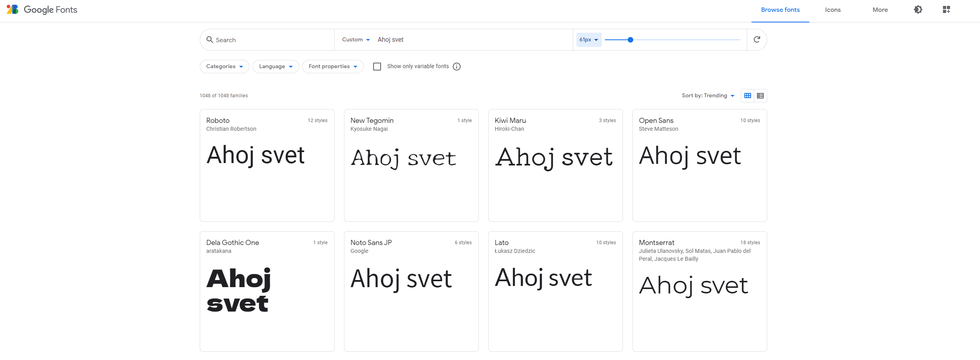Open the Roboto font card
Screen dimensions: 980x360
point(267,165)
